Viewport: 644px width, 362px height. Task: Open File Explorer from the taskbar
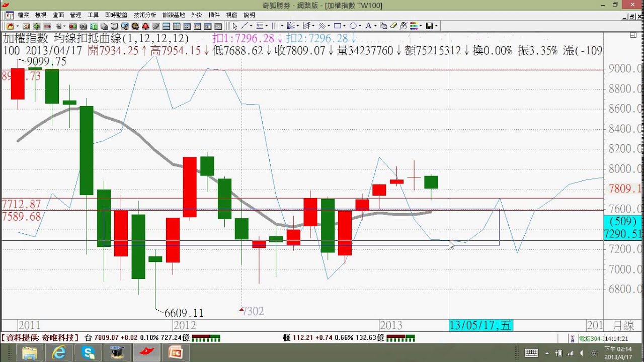coord(30,353)
